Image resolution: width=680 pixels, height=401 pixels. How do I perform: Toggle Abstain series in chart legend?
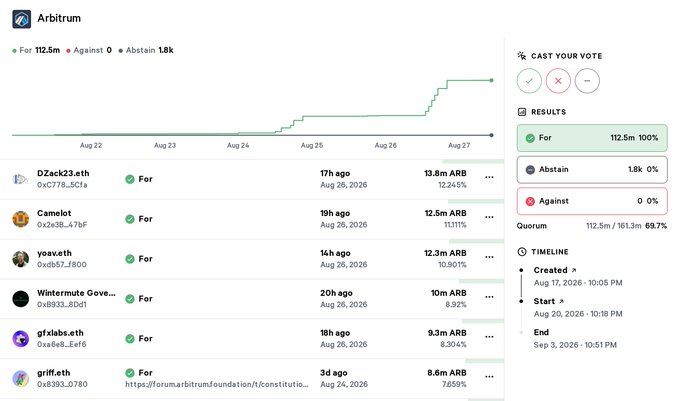[x=146, y=50]
